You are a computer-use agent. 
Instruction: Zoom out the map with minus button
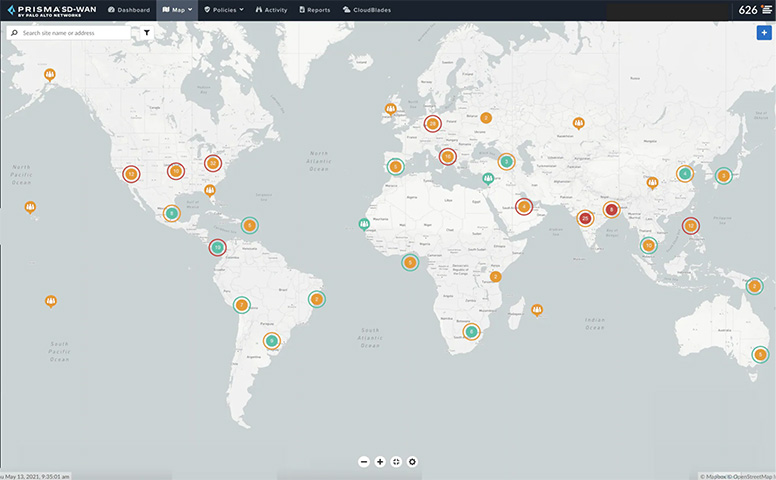364,461
